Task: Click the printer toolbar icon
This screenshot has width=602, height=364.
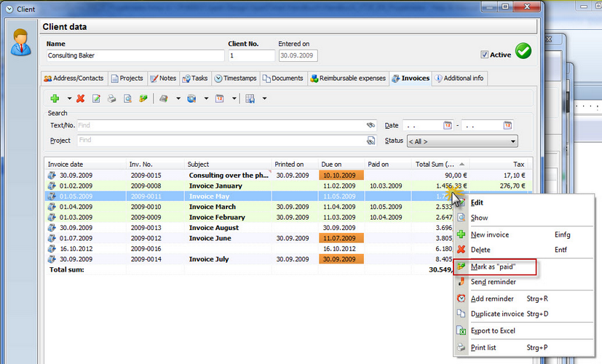Action: (x=111, y=99)
